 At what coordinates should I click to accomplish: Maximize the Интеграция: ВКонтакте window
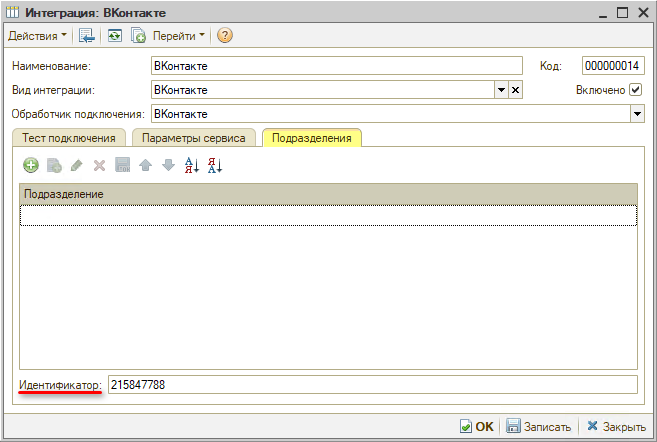623,13
